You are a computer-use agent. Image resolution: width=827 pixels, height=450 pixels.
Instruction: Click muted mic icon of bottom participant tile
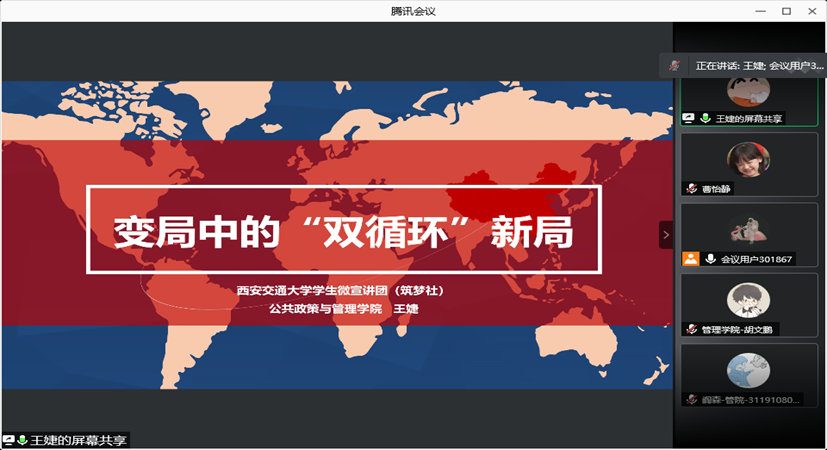point(691,399)
